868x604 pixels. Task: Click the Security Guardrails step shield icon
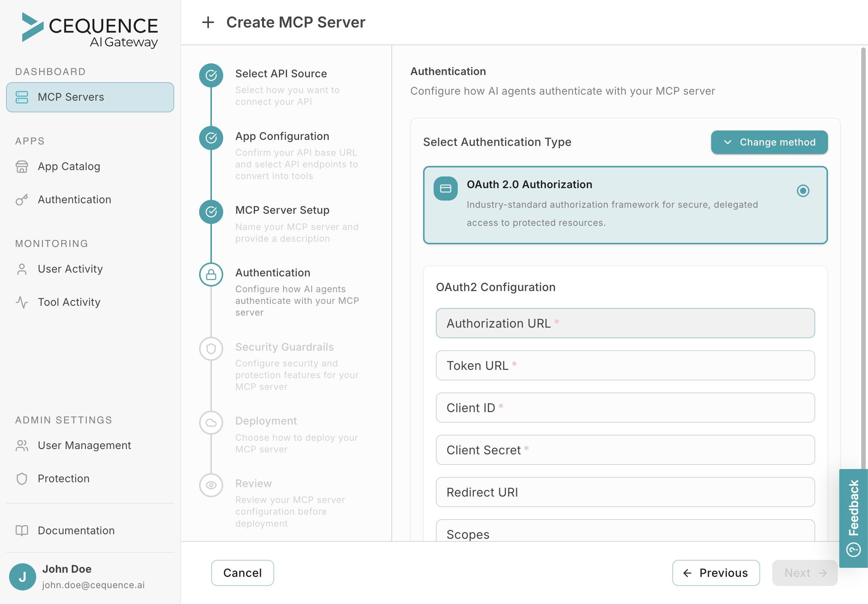pos(211,348)
